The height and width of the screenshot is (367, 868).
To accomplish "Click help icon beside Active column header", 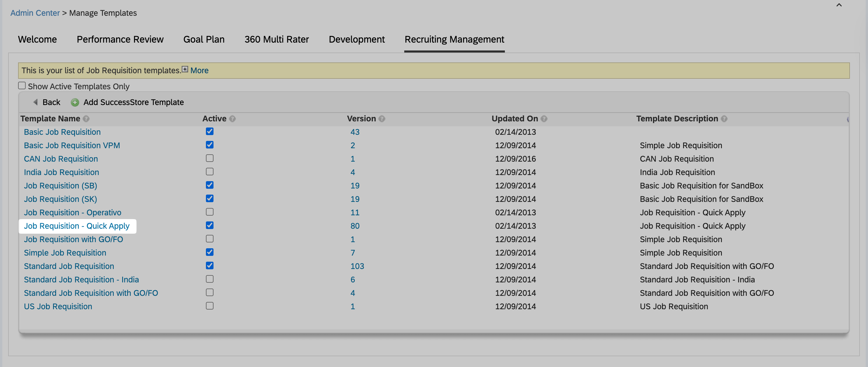I will (232, 119).
